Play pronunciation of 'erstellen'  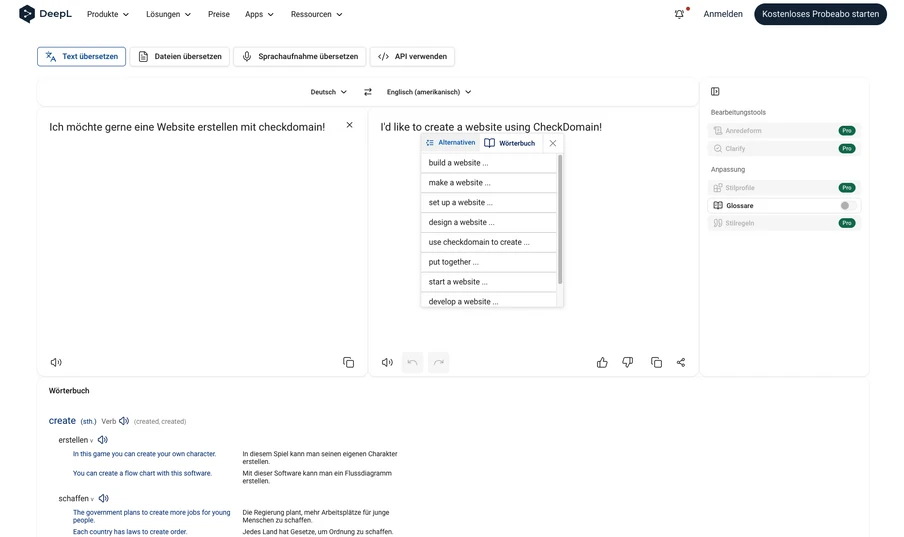[x=103, y=440]
